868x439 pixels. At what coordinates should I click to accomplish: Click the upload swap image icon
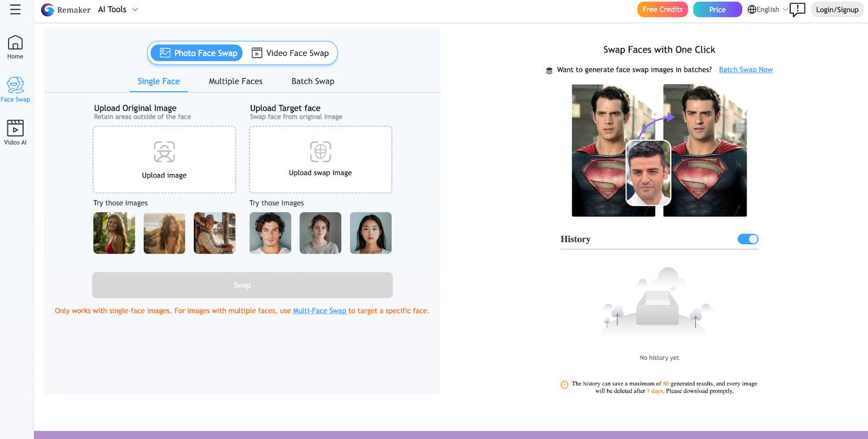tap(321, 152)
